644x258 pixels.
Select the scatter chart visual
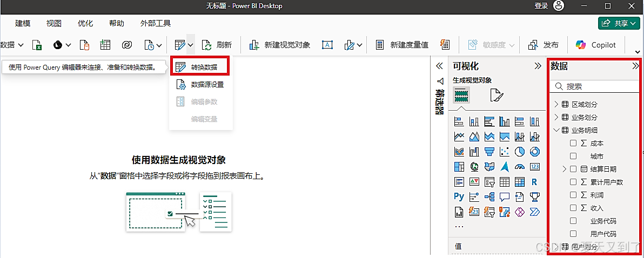505,151
